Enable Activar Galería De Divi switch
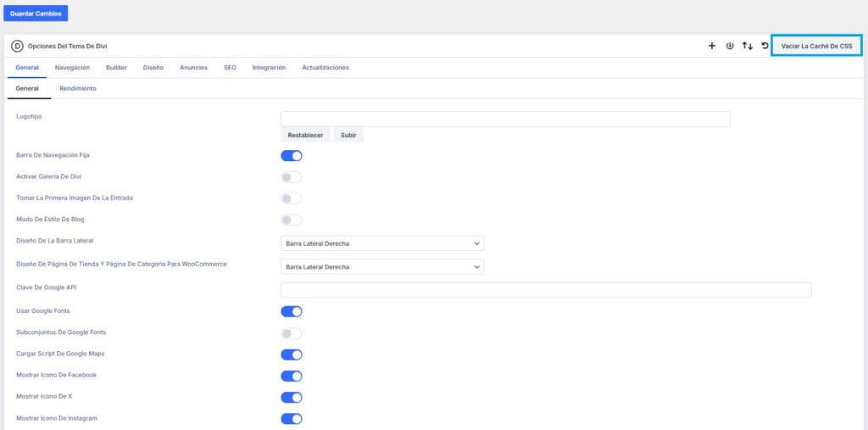Screen dimensions: 868x430 (292, 177)
